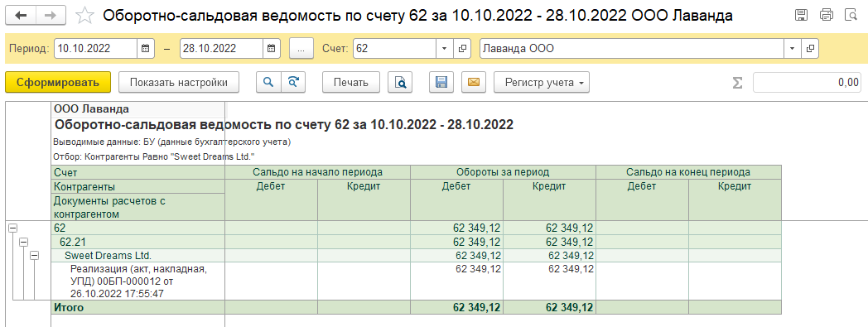
Task: Open print preview from the toolbar
Action: point(400,83)
